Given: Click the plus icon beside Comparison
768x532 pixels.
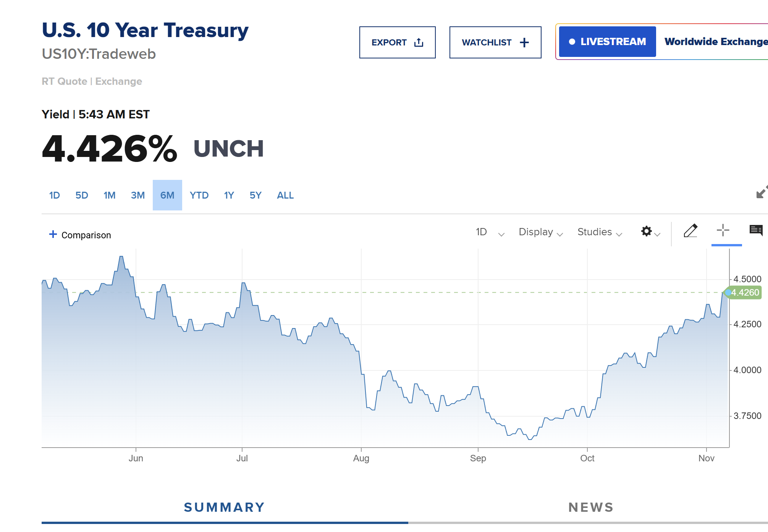Looking at the screenshot, I should click(x=53, y=234).
